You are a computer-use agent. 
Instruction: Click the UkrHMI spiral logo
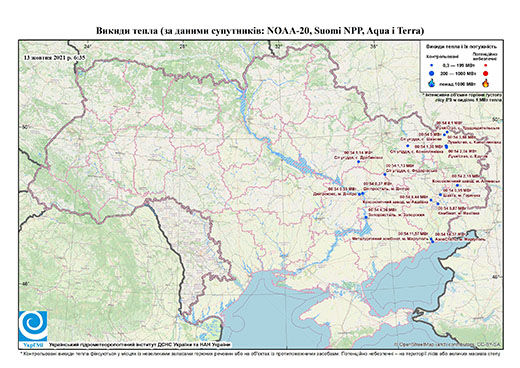33,326
